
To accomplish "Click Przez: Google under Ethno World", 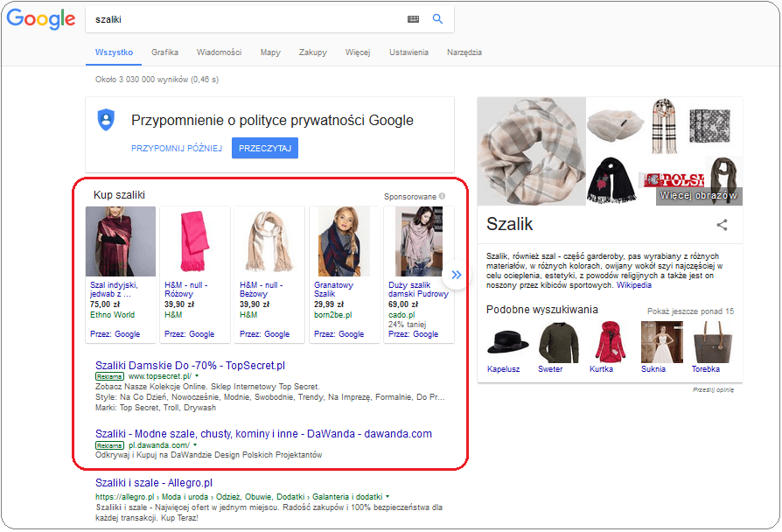I will [x=115, y=334].
